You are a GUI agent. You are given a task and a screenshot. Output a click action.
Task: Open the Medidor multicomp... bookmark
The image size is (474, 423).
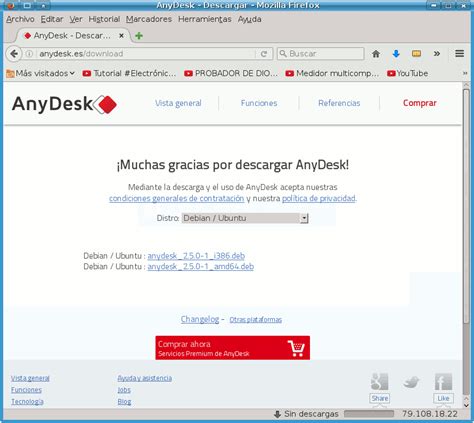(x=332, y=73)
